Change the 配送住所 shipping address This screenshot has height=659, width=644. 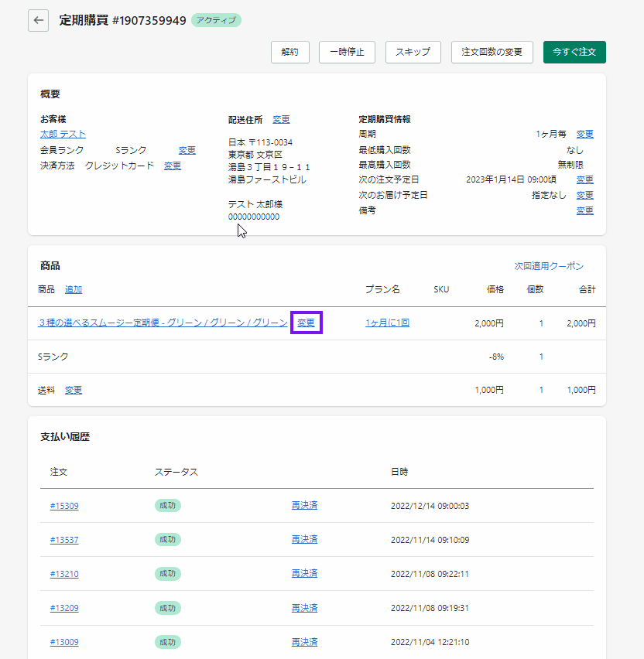(x=281, y=119)
